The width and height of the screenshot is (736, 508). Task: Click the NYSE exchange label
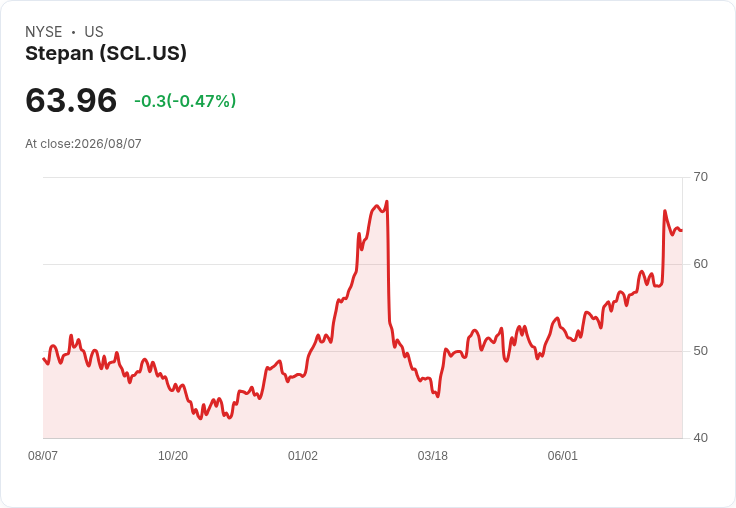click(x=44, y=31)
